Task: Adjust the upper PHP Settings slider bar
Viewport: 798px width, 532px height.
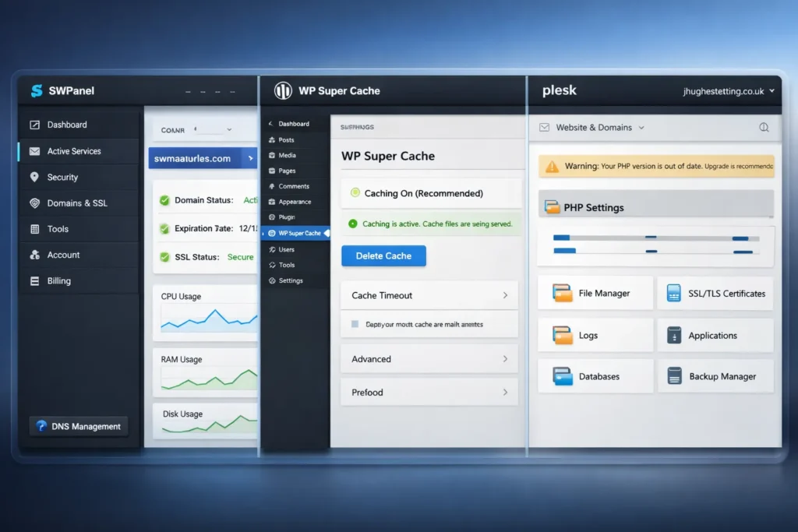Action: coord(656,238)
